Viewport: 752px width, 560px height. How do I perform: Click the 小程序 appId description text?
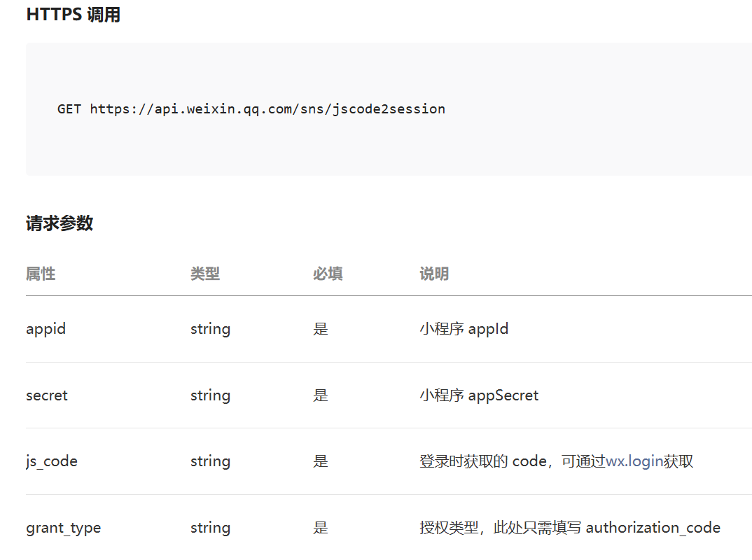tap(464, 328)
